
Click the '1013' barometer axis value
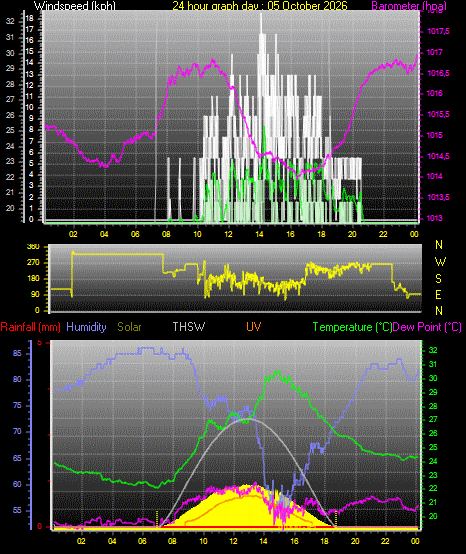(x=435, y=218)
